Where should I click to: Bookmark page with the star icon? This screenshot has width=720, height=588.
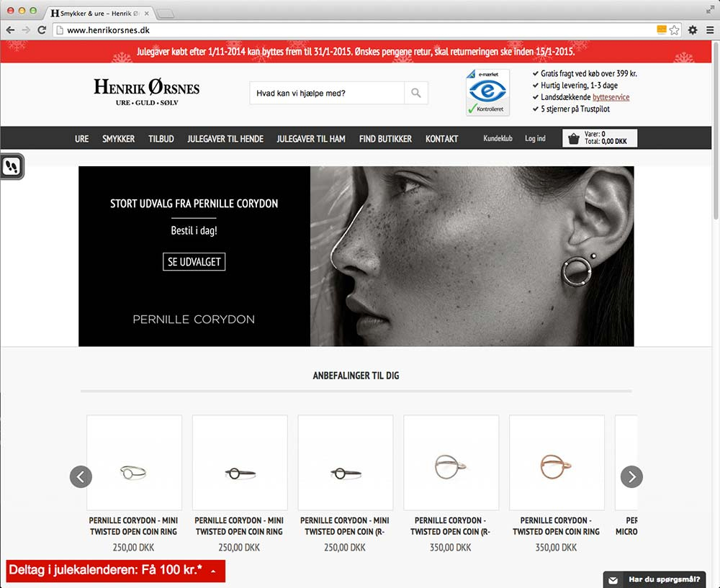point(675,30)
